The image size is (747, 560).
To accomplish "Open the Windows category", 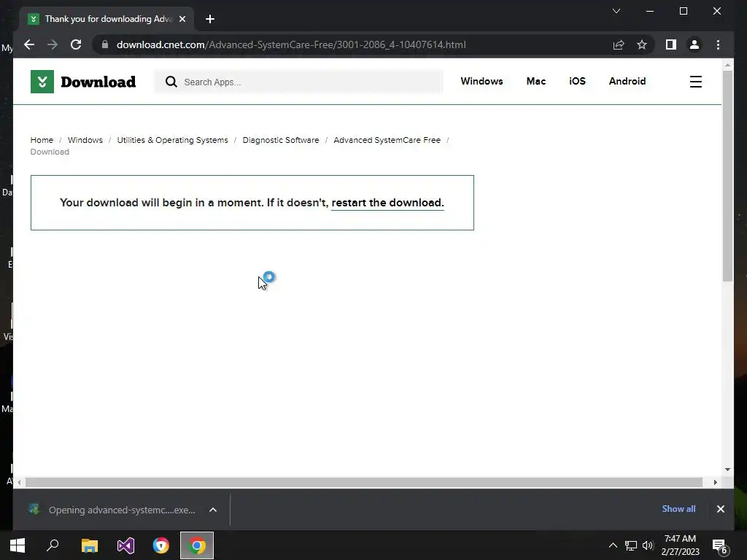I will point(481,82).
